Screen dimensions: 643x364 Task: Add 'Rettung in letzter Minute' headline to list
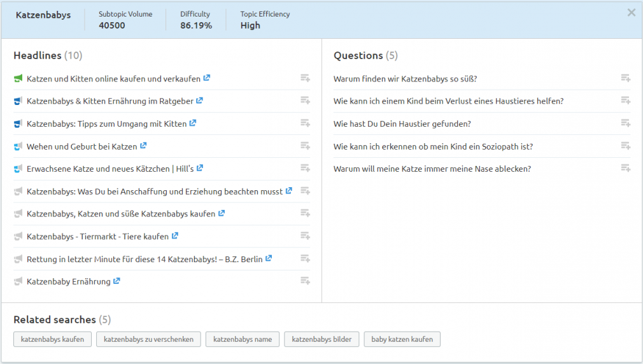[305, 258]
